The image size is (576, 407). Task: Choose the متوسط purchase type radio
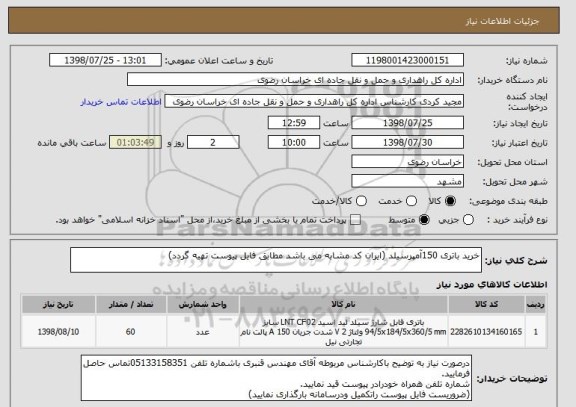coord(424,220)
